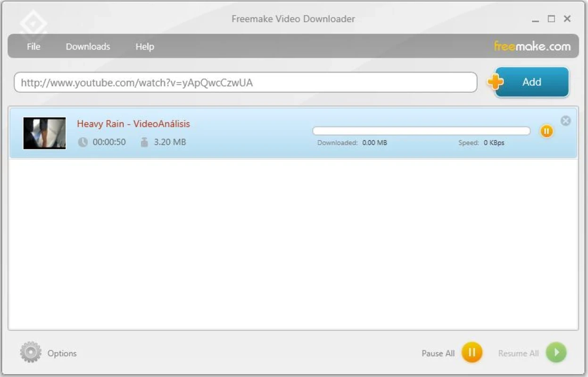Click the green Resume All icon

pyautogui.click(x=556, y=352)
